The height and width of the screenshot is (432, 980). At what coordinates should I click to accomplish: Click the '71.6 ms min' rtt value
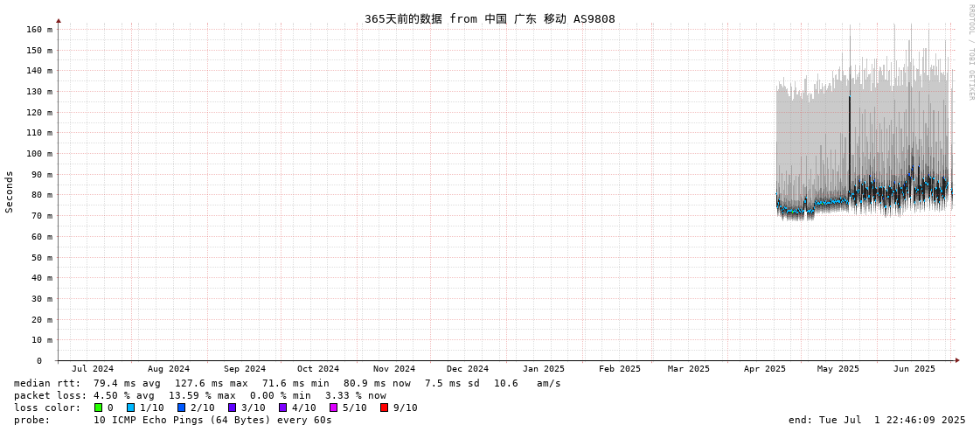(295, 383)
